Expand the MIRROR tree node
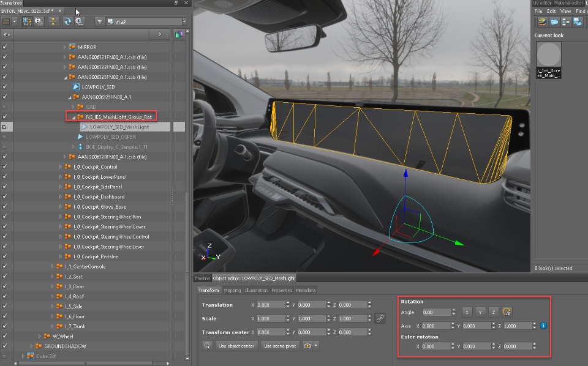 point(64,47)
